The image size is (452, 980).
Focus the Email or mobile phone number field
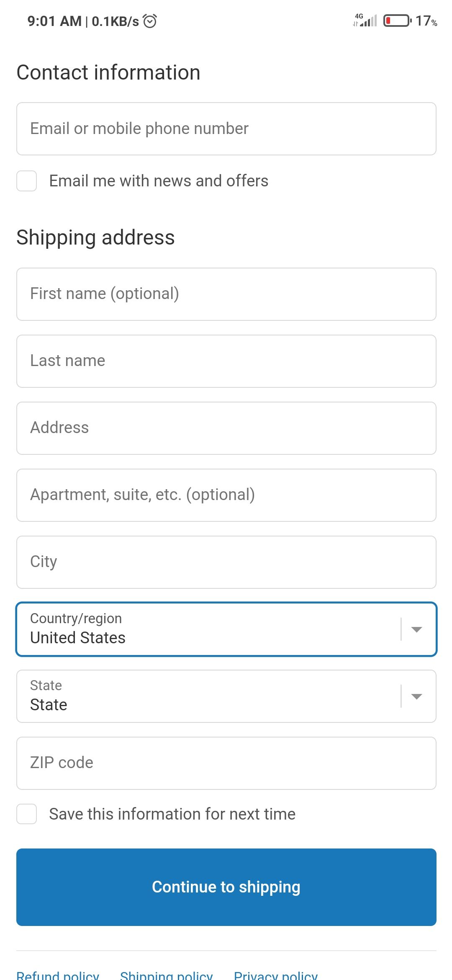point(226,129)
